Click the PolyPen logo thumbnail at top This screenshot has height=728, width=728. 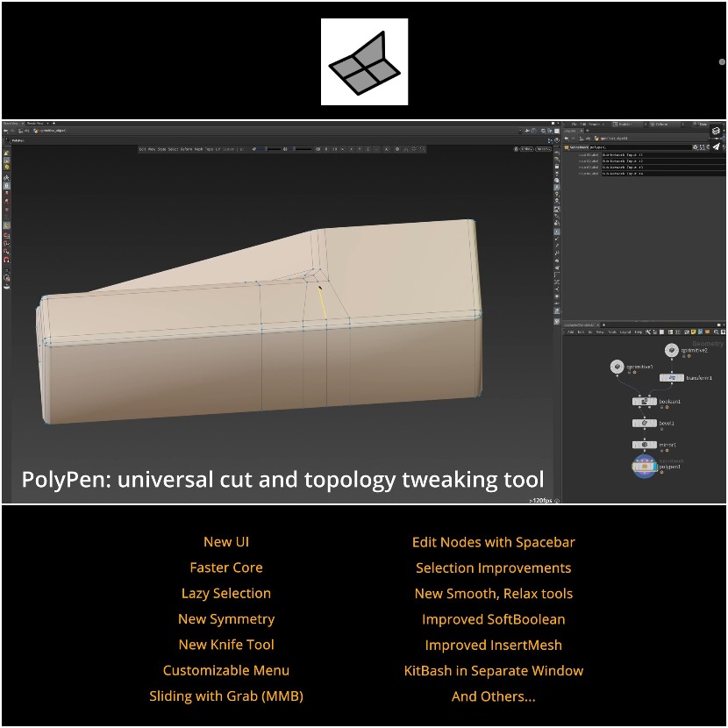(x=365, y=61)
